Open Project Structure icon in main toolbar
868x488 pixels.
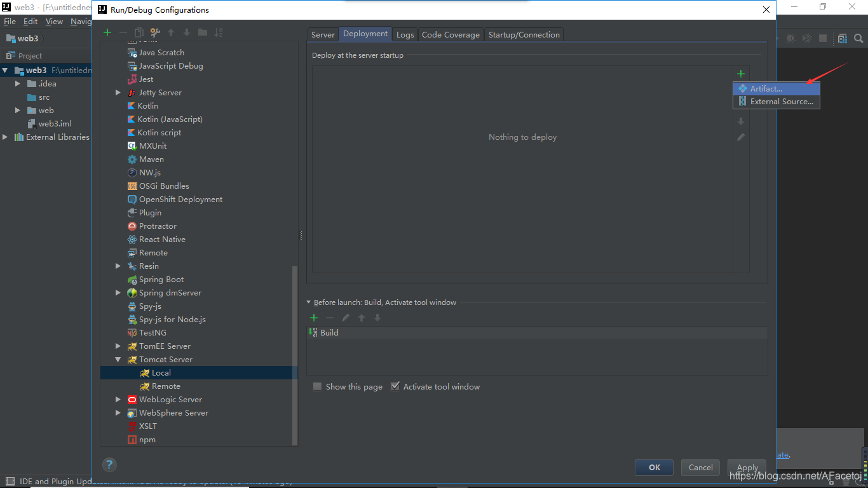tap(843, 39)
